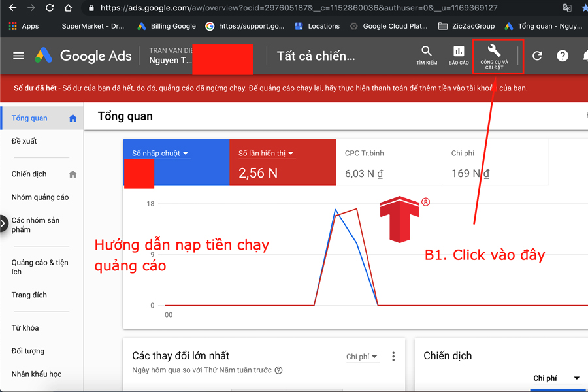The image size is (588, 392).
Task: Open Công cụ và cài đặt
Action: [495, 56]
